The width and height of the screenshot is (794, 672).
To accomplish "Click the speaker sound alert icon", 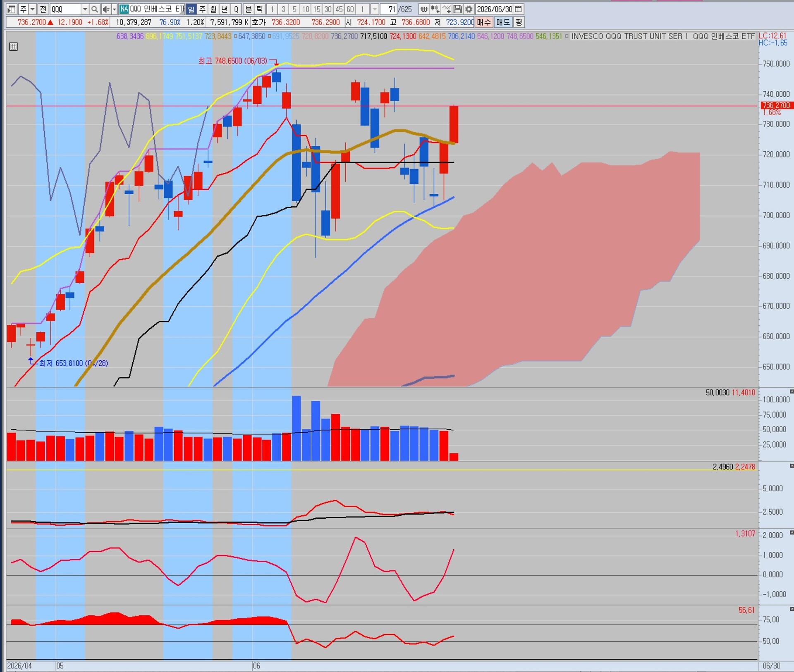I will [106, 9].
